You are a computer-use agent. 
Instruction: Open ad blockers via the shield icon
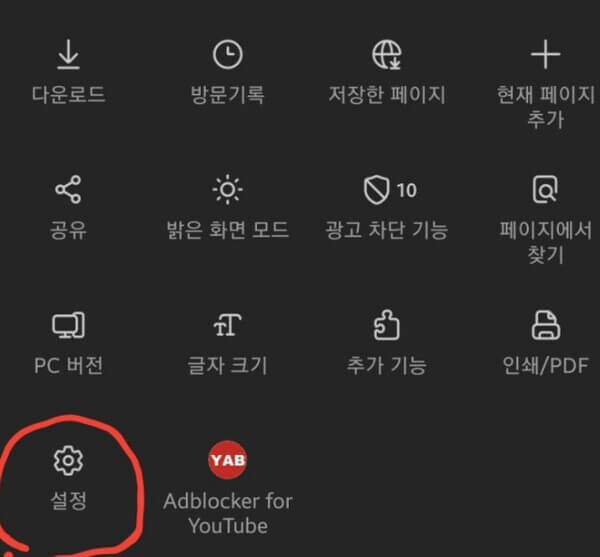point(377,190)
